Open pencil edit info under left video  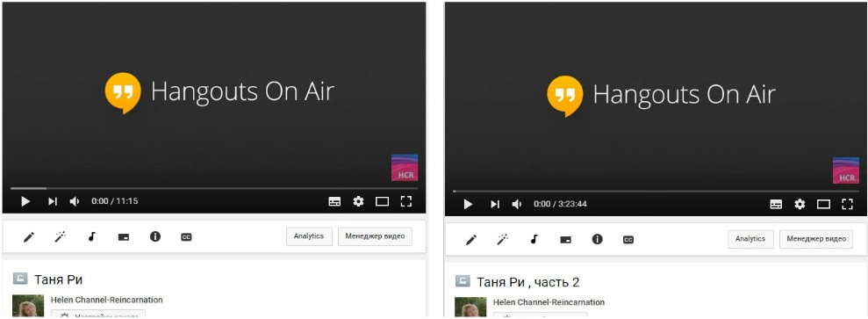[x=29, y=237]
